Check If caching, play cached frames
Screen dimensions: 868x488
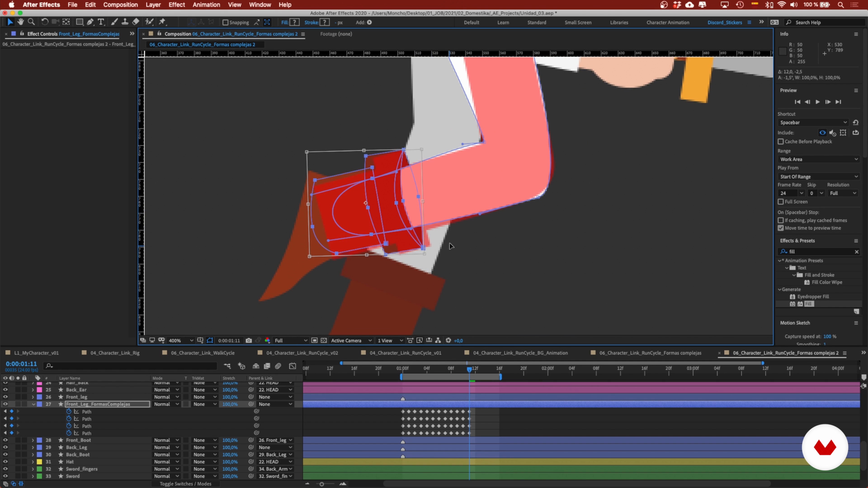point(781,220)
